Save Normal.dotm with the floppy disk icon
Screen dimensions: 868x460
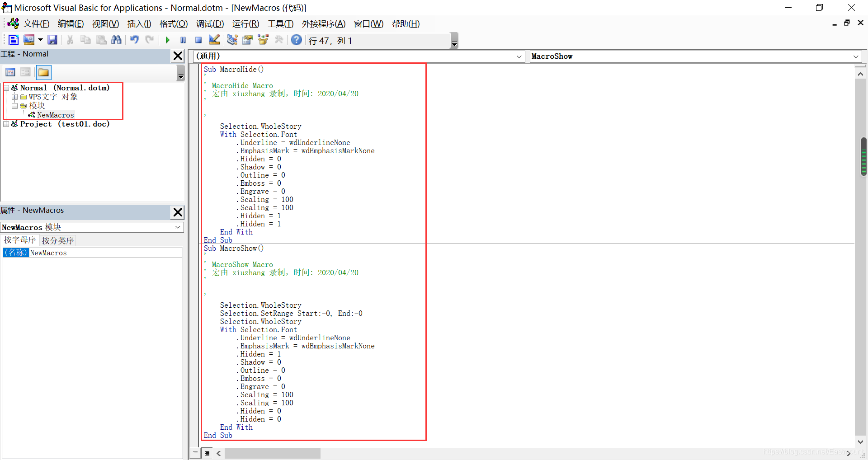pos(52,40)
